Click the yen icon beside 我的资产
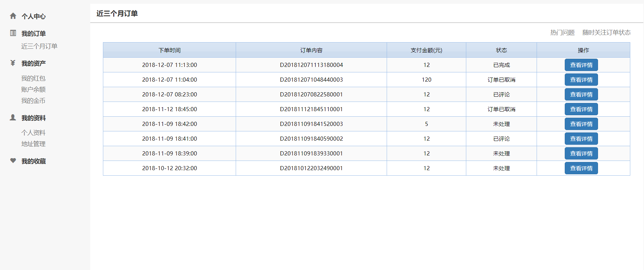 coord(13,63)
